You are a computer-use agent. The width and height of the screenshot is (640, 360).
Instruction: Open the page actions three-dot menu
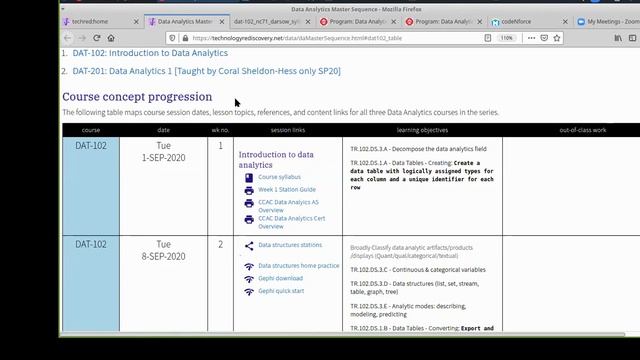point(531,38)
